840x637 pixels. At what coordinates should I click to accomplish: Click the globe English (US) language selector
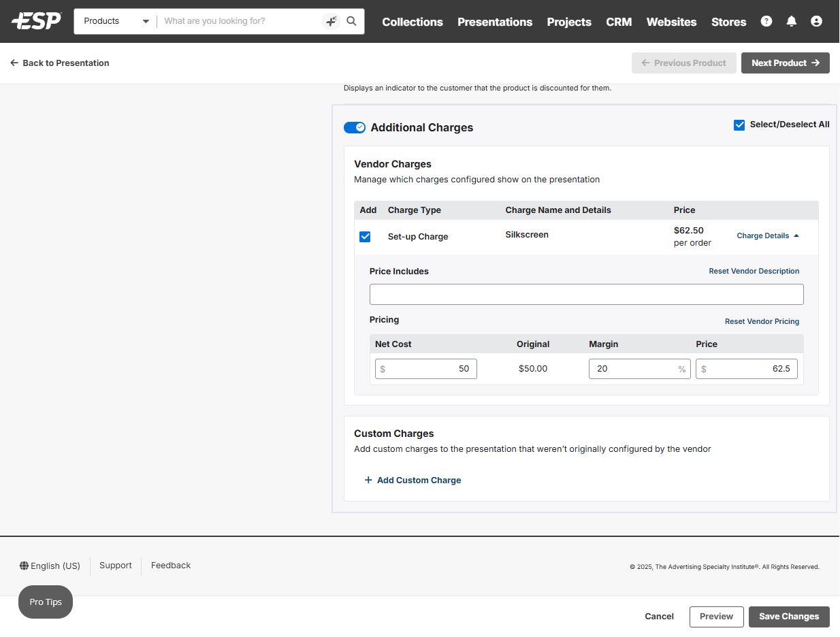click(x=50, y=566)
